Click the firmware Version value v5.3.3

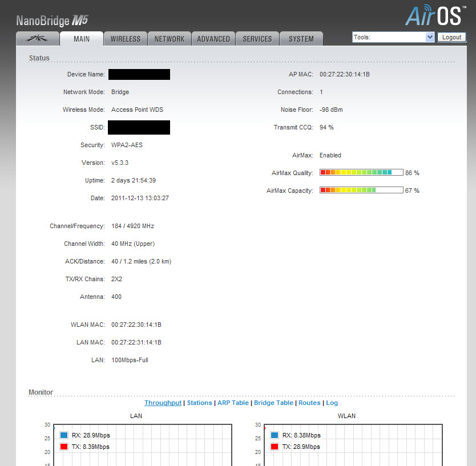pos(120,163)
